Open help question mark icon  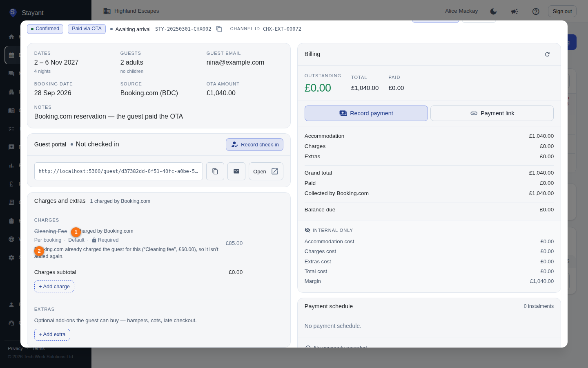pos(536,11)
